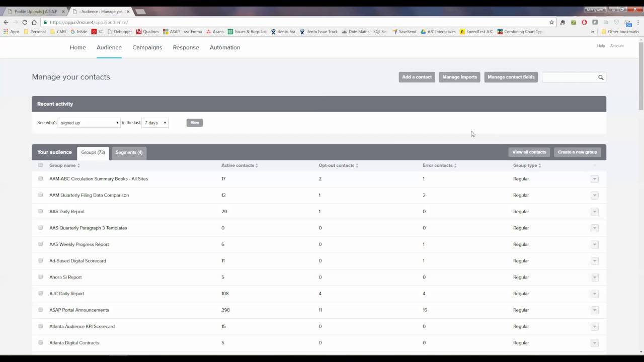Open the Apps shortcut in bookmarks bar
This screenshot has width=644, height=362.
click(12, 32)
